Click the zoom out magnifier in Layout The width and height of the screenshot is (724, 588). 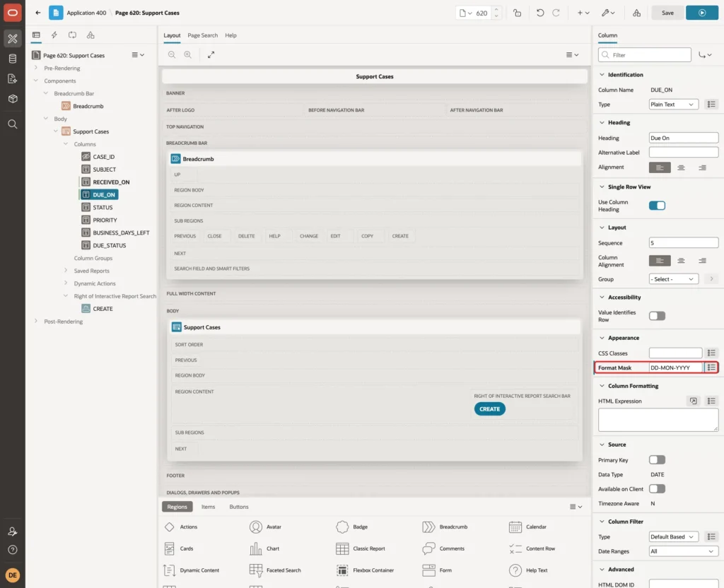coord(172,54)
